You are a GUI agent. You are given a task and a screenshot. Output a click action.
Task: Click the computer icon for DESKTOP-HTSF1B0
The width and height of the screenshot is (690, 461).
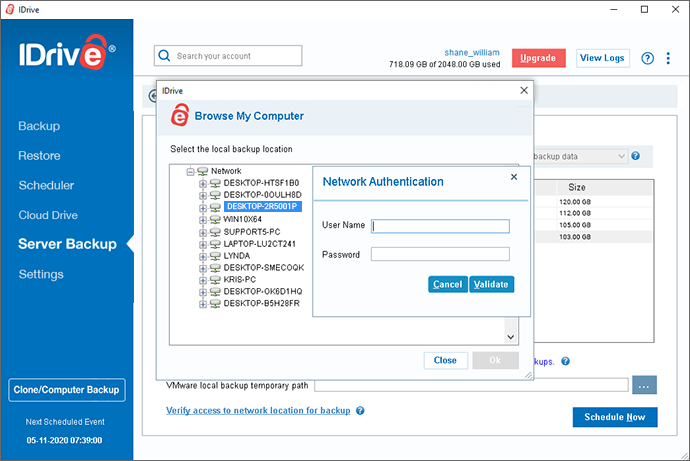click(x=215, y=183)
